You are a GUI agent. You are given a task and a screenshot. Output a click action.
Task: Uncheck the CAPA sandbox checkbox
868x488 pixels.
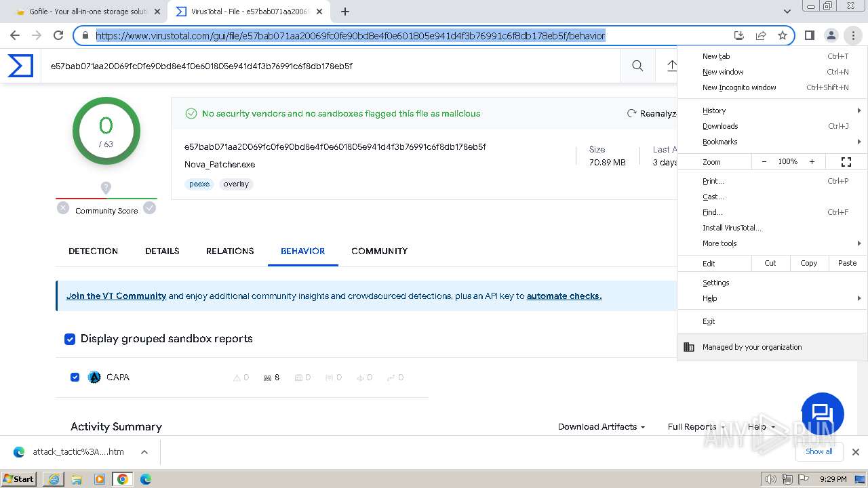click(x=75, y=377)
